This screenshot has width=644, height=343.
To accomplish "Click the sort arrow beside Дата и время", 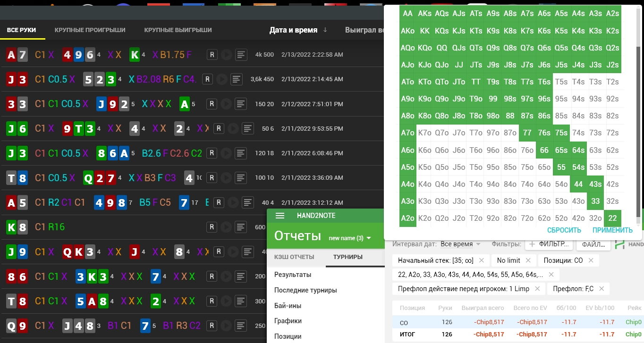I will click(x=325, y=30).
